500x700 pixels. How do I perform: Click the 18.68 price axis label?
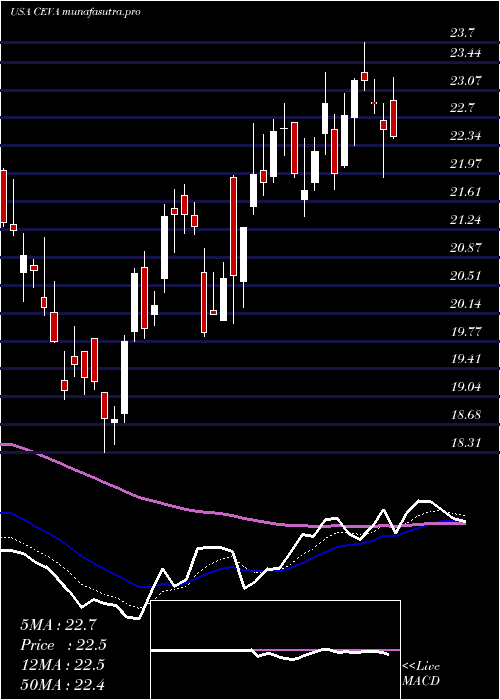click(x=466, y=415)
